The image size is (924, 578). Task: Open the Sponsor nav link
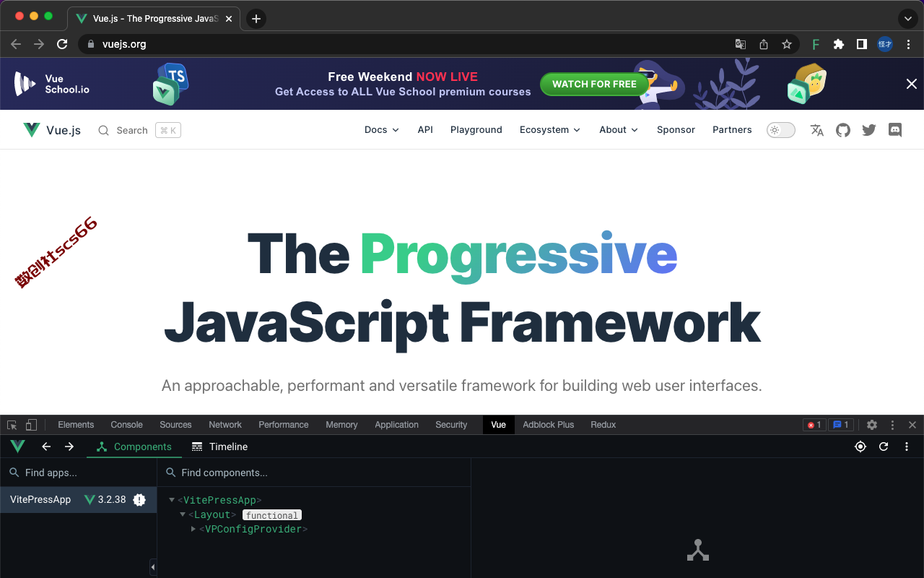click(676, 130)
